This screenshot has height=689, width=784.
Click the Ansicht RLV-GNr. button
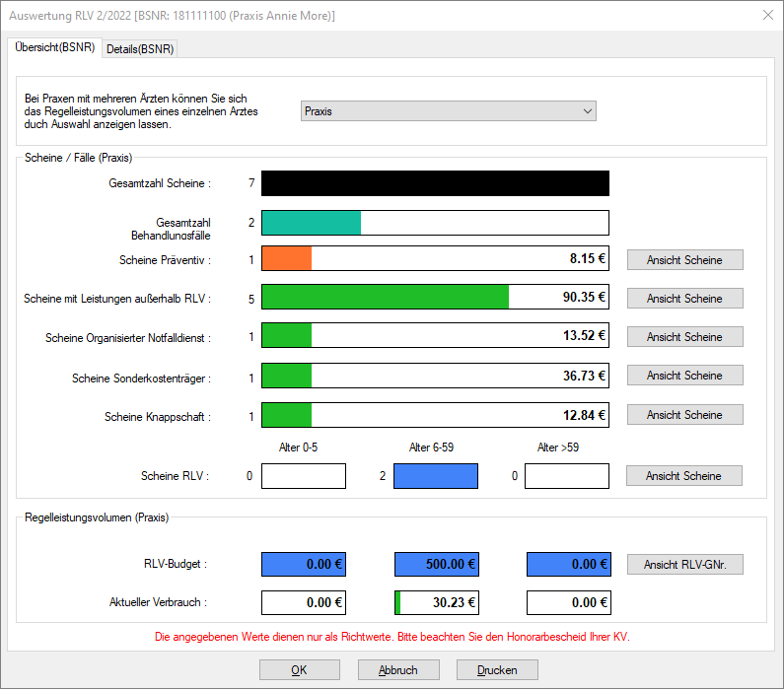pos(684,565)
